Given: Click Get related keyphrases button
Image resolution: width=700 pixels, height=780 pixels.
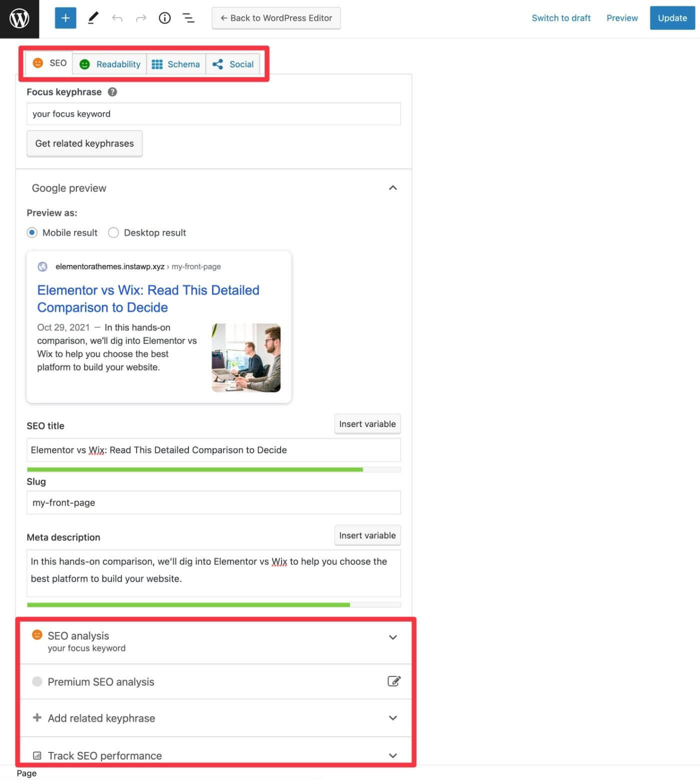Looking at the screenshot, I should pyautogui.click(x=84, y=143).
